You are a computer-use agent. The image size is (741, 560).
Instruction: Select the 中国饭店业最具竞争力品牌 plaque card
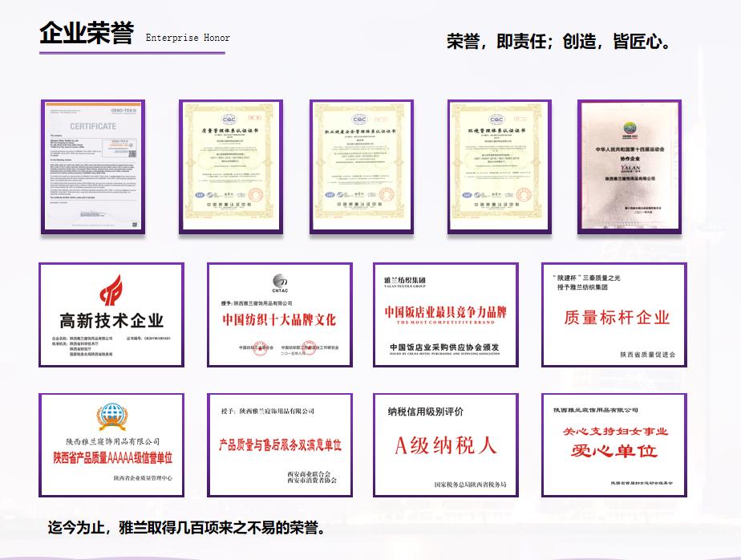tap(446, 315)
